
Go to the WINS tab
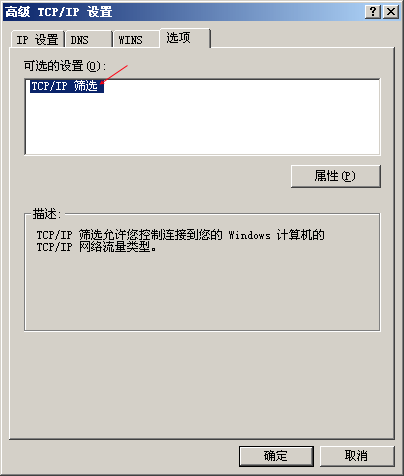point(136,40)
